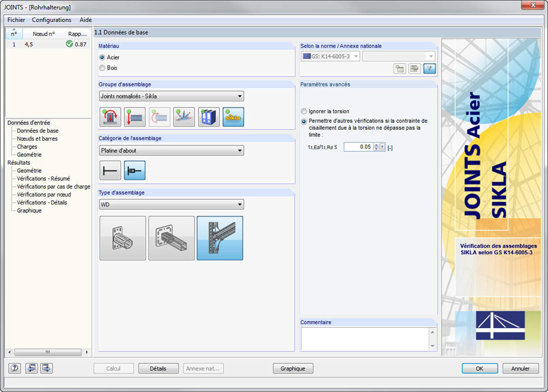
Task: Click the Rapp... column header
Action: [x=77, y=34]
